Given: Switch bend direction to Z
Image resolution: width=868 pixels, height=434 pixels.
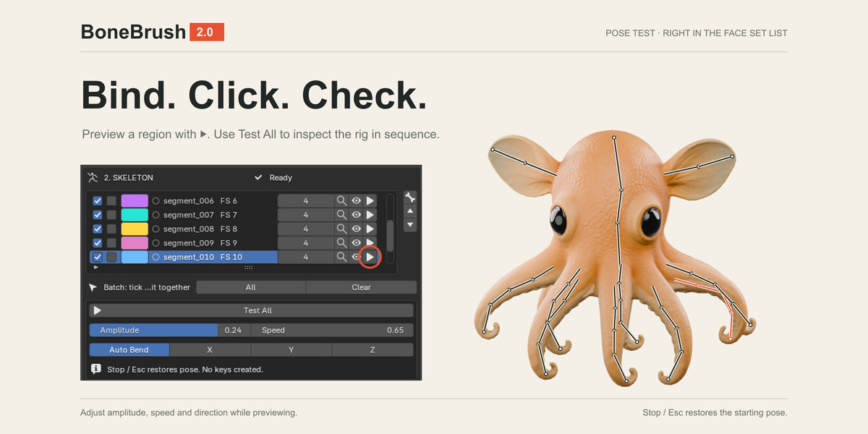Looking at the screenshot, I should point(373,350).
